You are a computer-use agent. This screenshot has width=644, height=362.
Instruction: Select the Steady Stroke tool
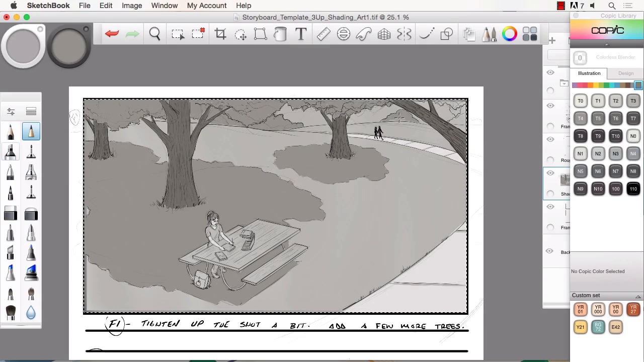coord(426,34)
